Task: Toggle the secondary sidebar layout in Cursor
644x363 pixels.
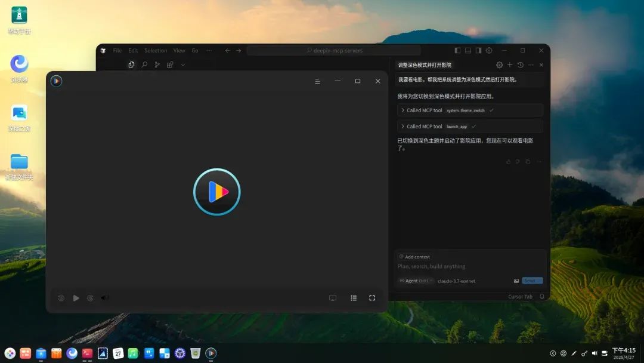Action: tap(478, 51)
